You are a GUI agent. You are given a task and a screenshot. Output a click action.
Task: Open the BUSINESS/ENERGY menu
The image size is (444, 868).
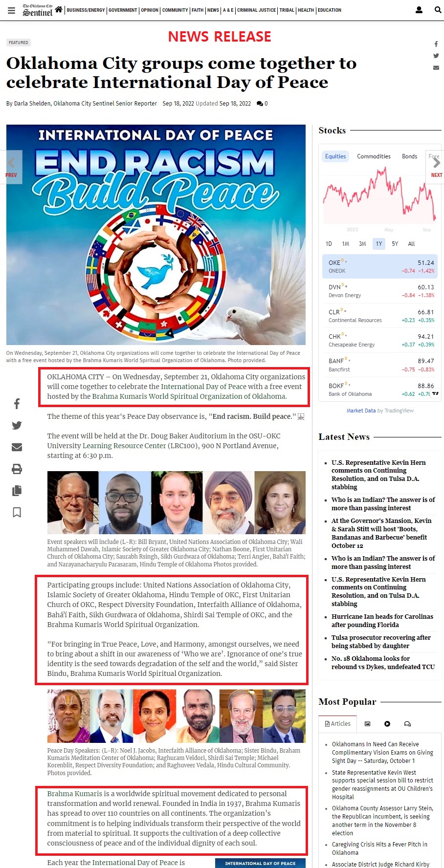pos(86,10)
